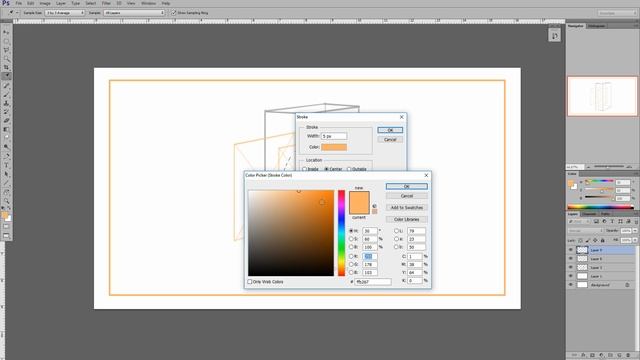Select the Gradient tool
640x360 pixels.
point(6,129)
